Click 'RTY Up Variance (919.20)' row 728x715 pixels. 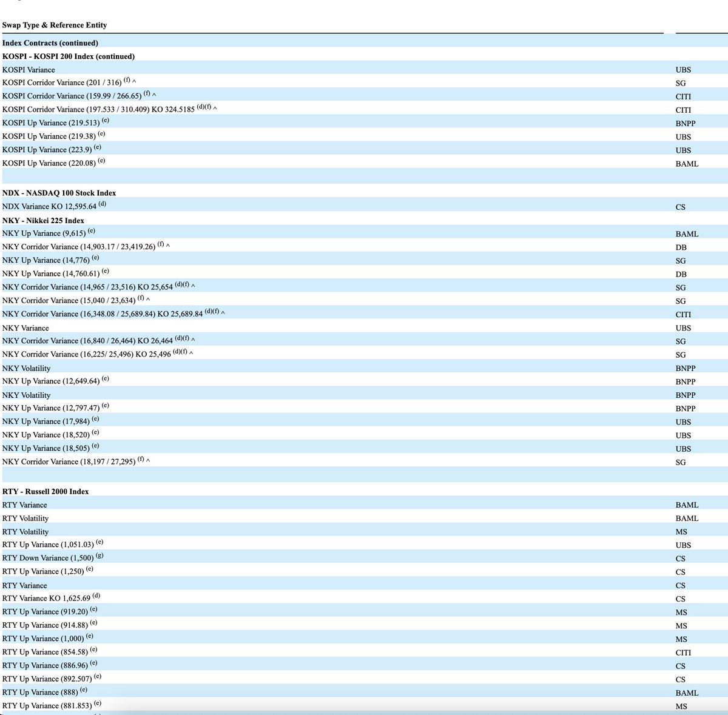(364, 611)
